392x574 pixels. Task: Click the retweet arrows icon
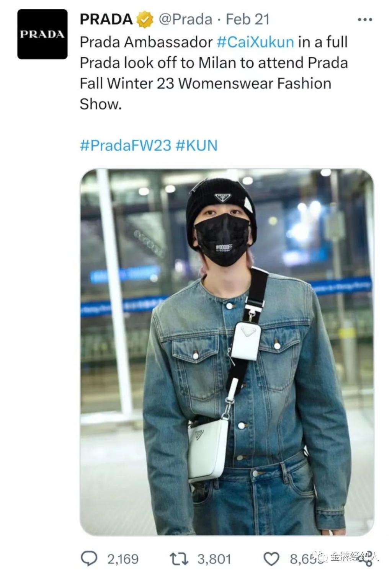tap(179, 559)
